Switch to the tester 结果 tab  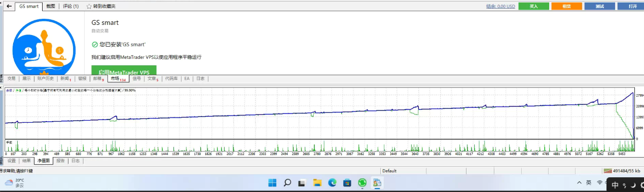coord(26,161)
